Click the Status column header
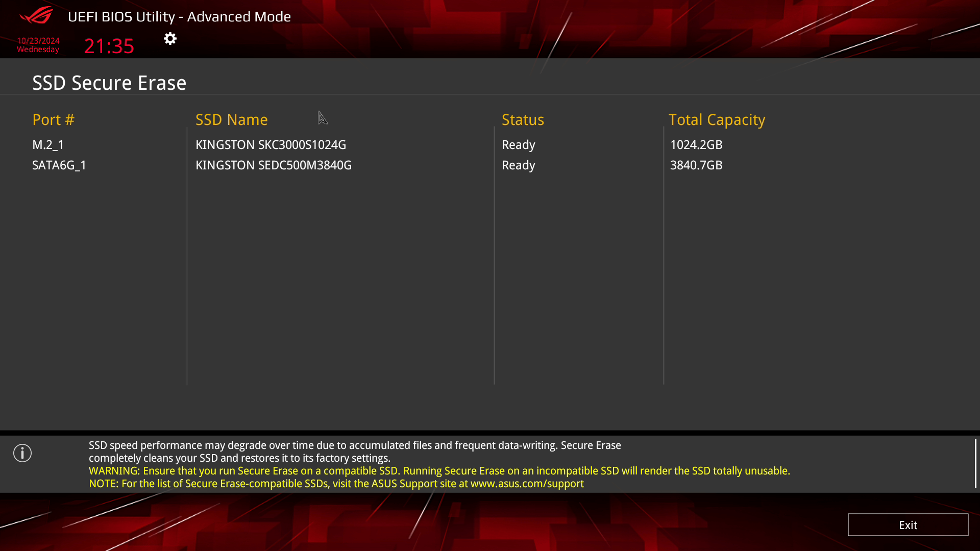Image resolution: width=980 pixels, height=551 pixels. coord(523,119)
